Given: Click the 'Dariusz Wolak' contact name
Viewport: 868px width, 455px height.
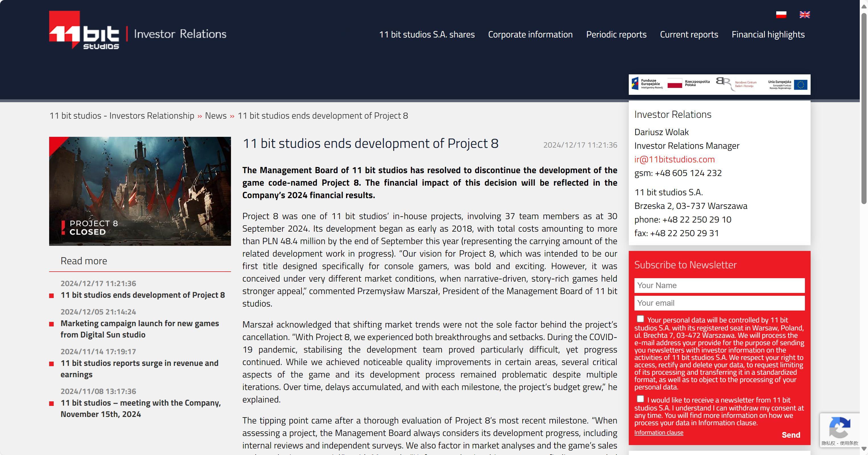Looking at the screenshot, I should coord(661,132).
